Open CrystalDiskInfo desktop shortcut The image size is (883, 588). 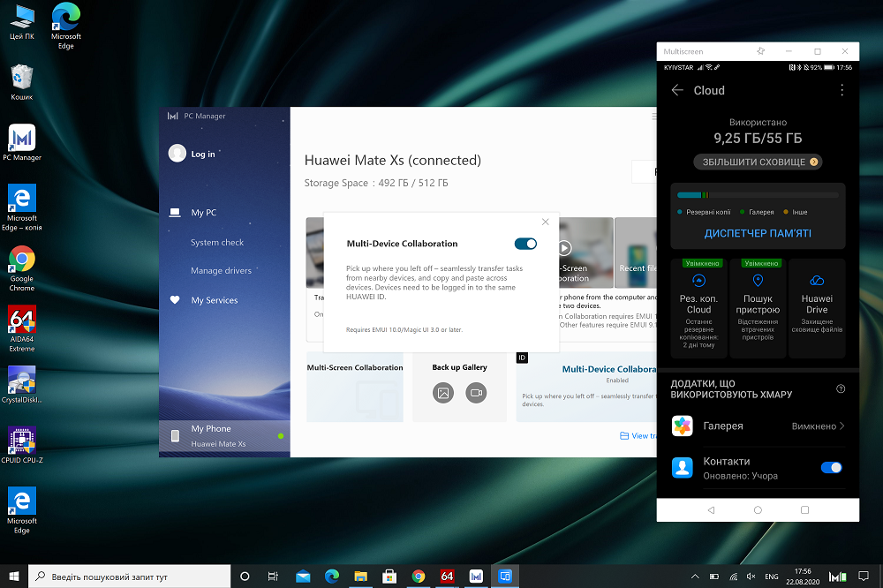[22, 385]
